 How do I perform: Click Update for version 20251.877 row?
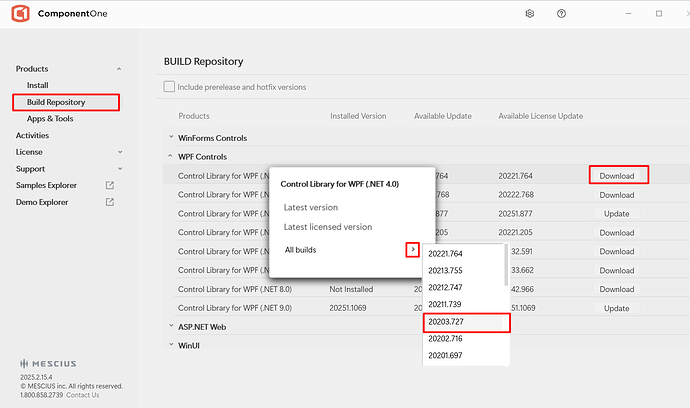coord(617,213)
